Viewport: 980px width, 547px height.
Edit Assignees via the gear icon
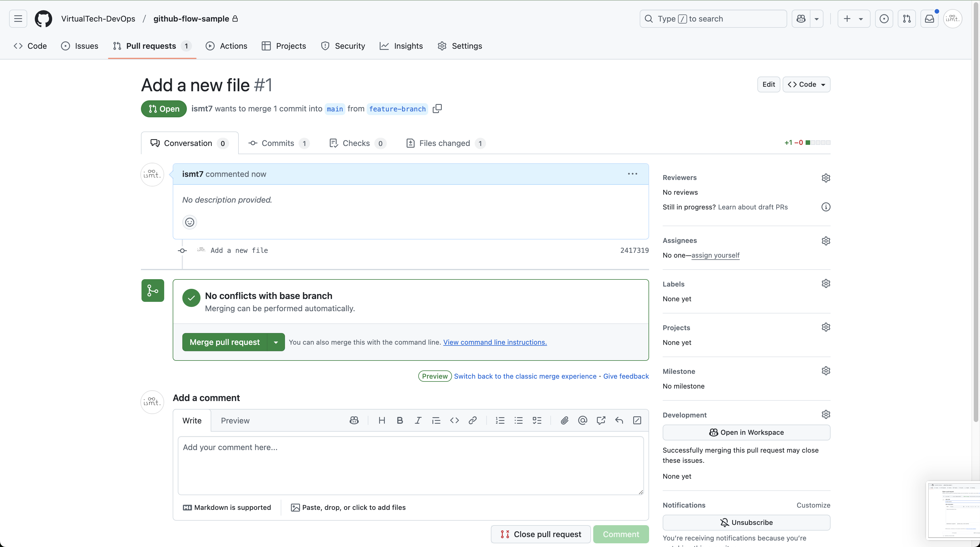pyautogui.click(x=826, y=241)
